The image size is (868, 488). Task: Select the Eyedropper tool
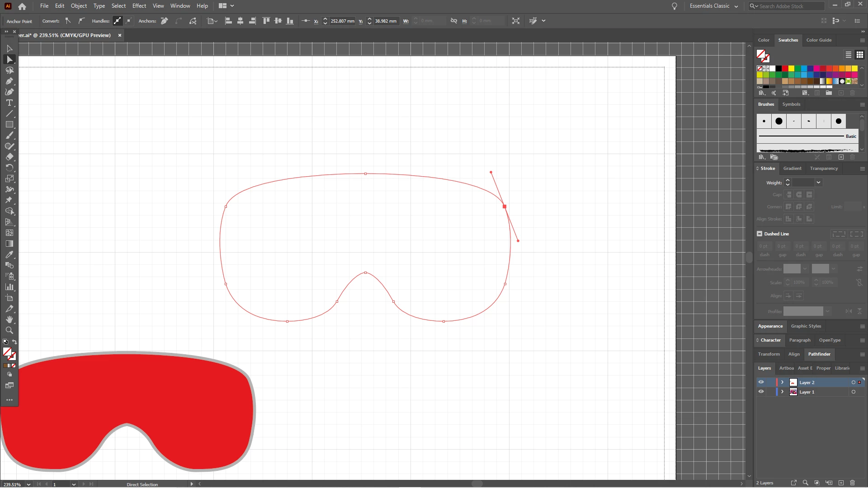pyautogui.click(x=9, y=254)
